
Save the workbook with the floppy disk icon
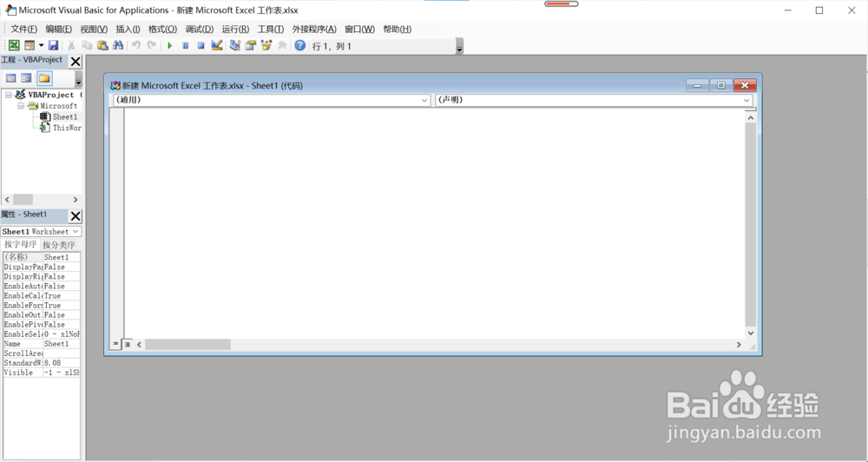pyautogui.click(x=53, y=45)
